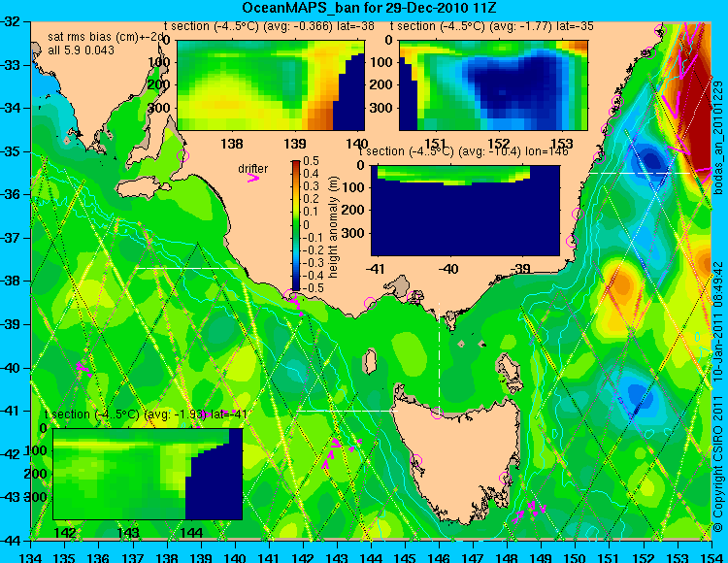Click latitude label -44 on the left axis
The width and height of the screenshot is (728, 563).
tap(10, 541)
